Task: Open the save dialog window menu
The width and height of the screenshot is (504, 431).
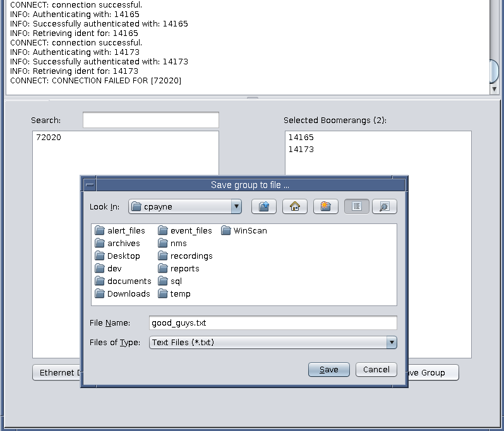Action: tap(90, 185)
